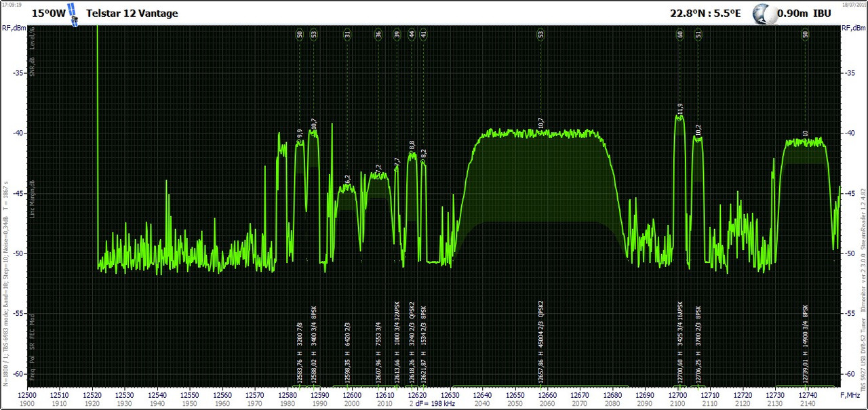
Task: Select level marker 31 above 12598,35 carrier
Action: (347, 34)
